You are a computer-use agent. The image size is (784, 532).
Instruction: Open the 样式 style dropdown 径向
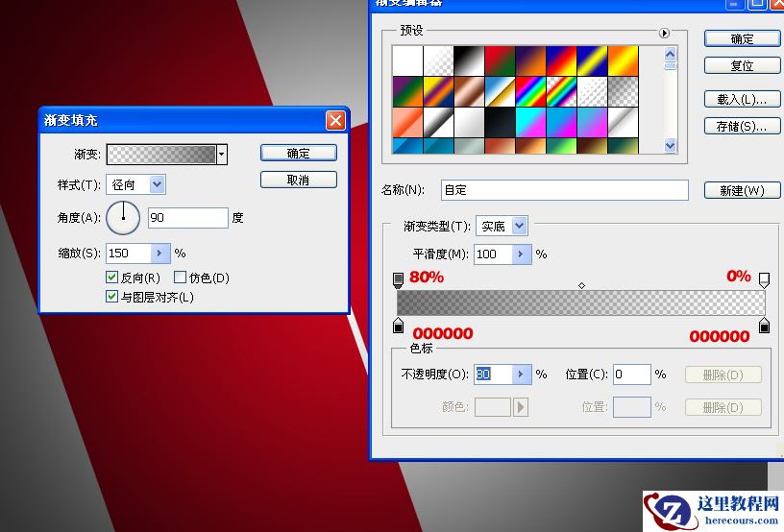(157, 184)
